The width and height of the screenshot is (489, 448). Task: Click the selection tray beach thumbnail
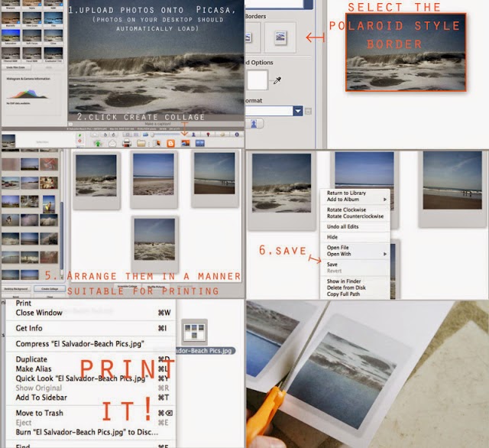pyautogui.click(x=8, y=141)
